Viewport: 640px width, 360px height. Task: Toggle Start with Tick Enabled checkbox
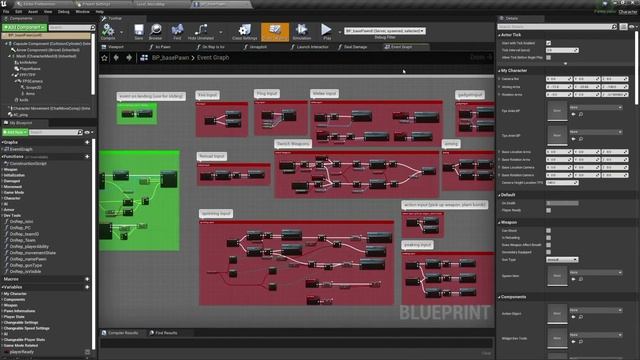(549, 43)
